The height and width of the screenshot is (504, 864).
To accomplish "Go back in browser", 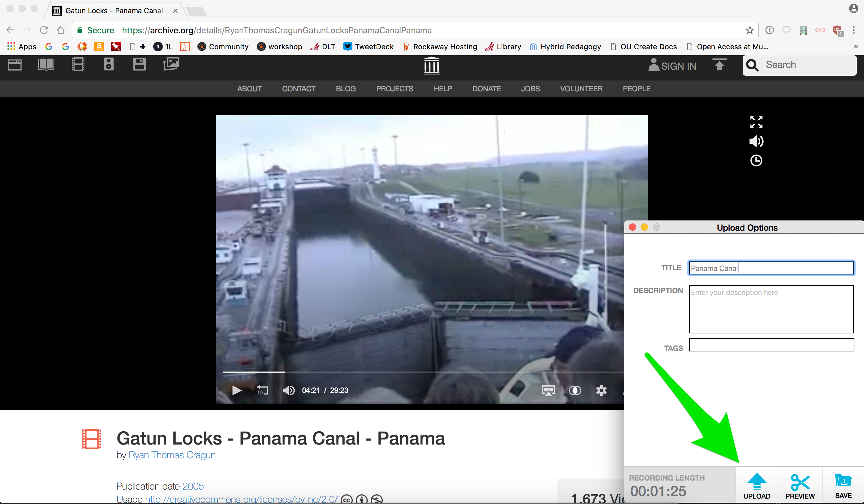I will [10, 30].
